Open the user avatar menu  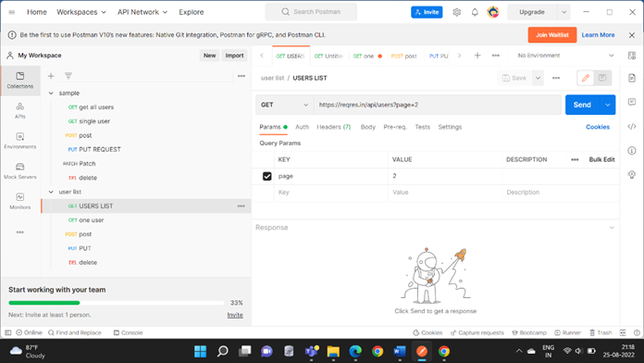tap(493, 12)
